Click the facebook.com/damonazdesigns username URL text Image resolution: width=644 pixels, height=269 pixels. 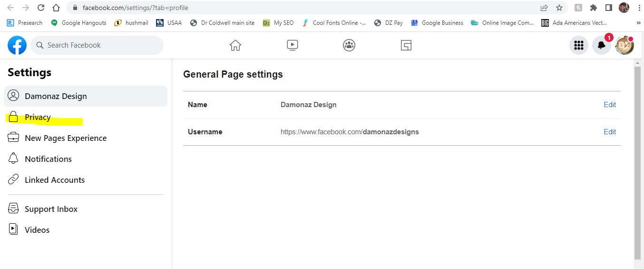pyautogui.click(x=350, y=132)
